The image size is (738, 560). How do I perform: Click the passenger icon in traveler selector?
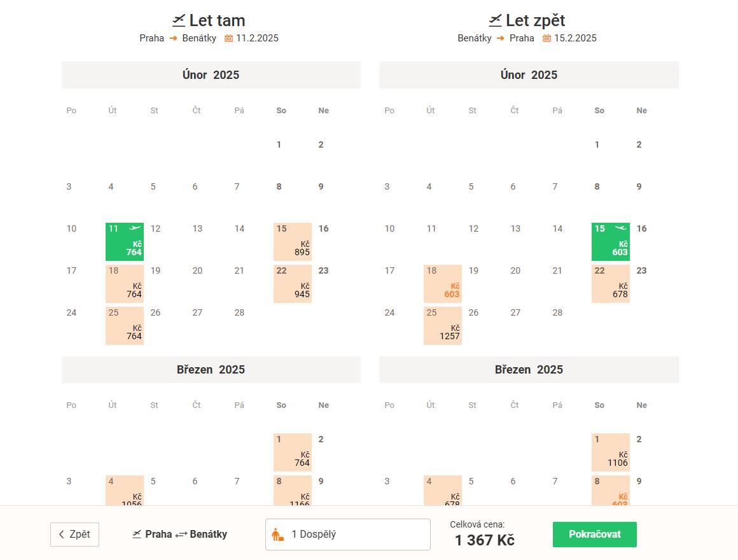(278, 535)
